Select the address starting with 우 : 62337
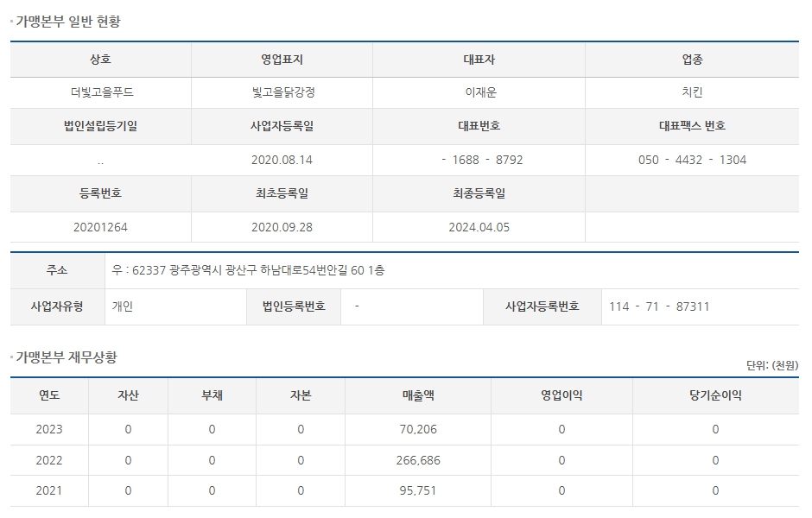 (248, 270)
